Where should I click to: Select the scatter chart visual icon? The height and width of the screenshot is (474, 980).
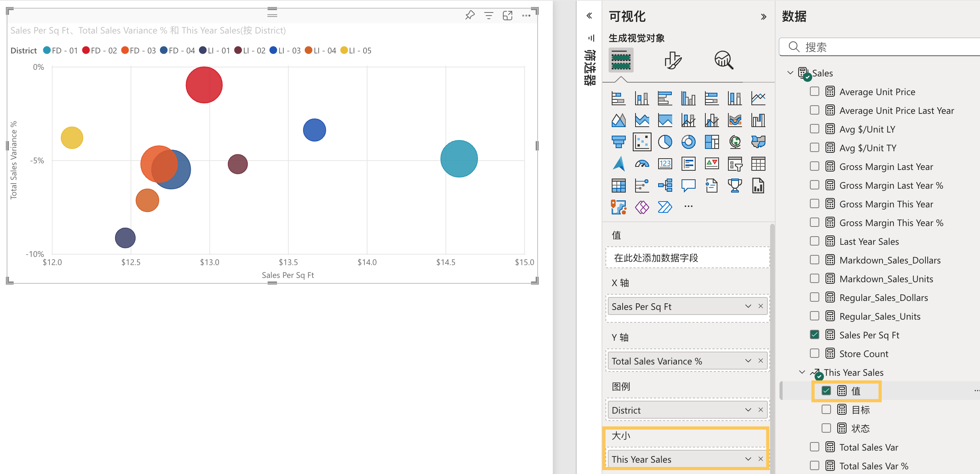(x=642, y=141)
